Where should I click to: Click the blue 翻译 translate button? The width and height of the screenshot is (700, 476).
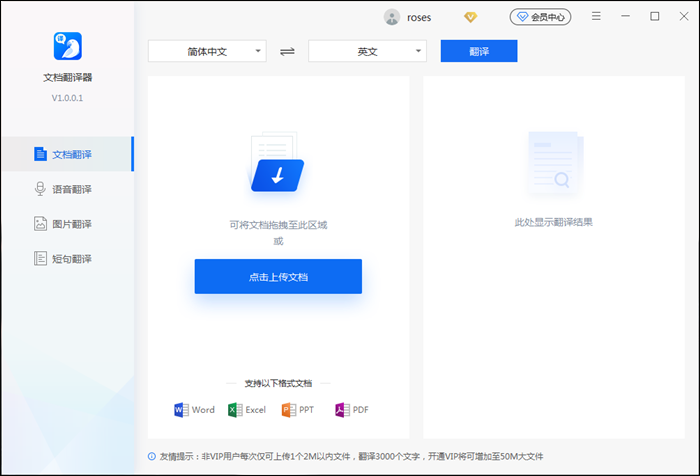click(479, 51)
